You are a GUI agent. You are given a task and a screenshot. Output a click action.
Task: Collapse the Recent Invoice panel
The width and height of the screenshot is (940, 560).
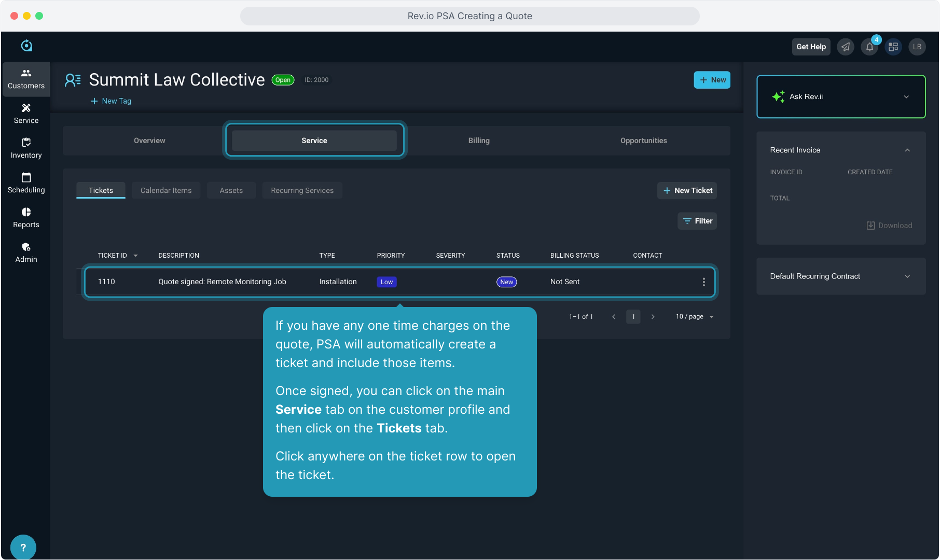pyautogui.click(x=907, y=150)
